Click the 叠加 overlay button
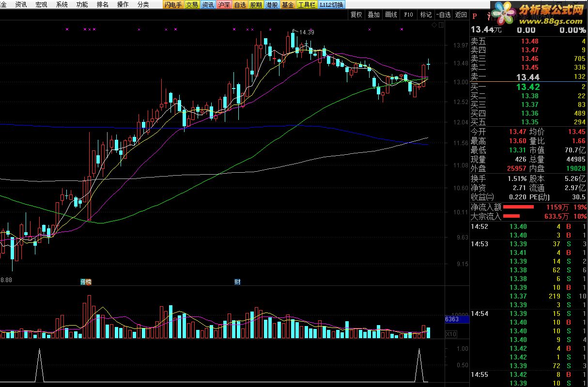588x387 pixels. pyautogui.click(x=374, y=15)
